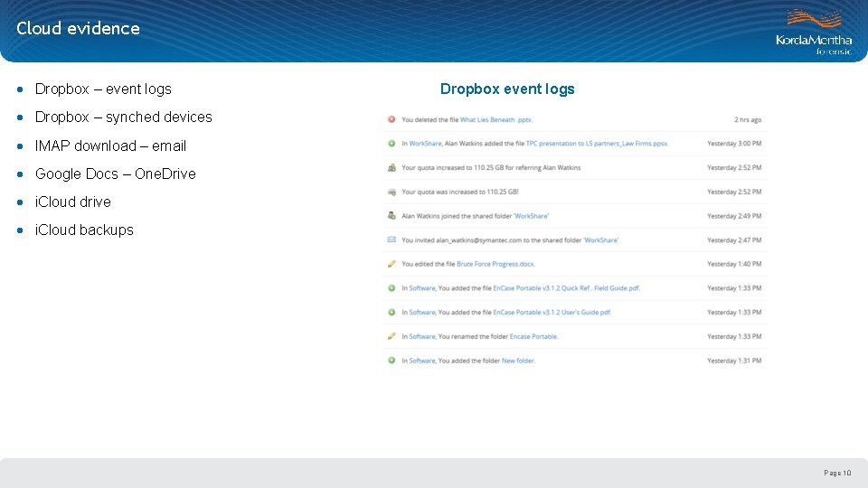Click the 'Dropbox event logs' heading
868x488 pixels.
pos(507,89)
